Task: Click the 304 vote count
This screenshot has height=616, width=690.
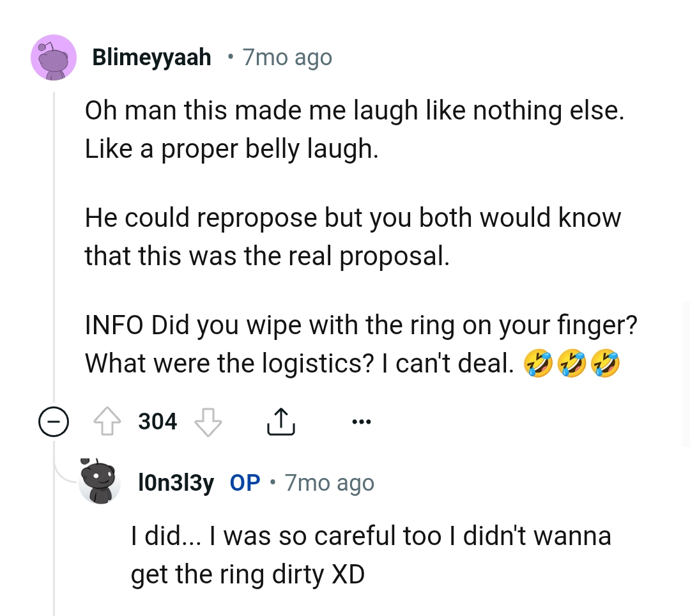Action: (157, 420)
